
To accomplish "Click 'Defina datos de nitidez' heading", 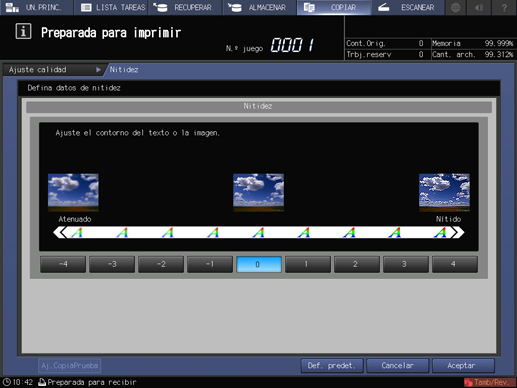I will [x=74, y=88].
